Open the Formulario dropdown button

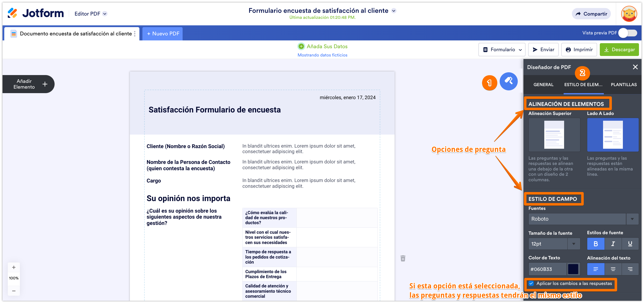(x=502, y=49)
